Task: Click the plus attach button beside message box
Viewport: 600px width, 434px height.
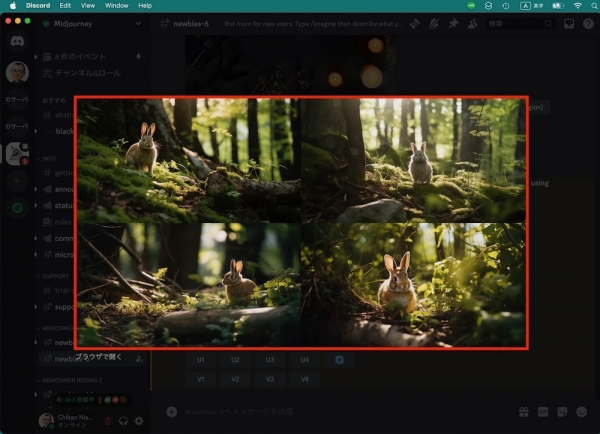Action: 171,412
